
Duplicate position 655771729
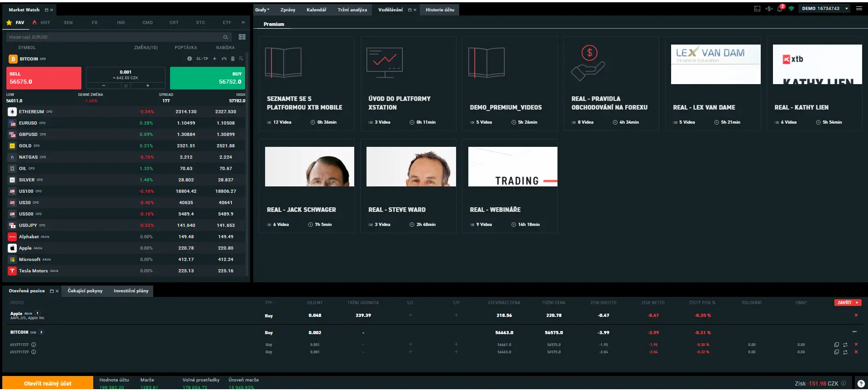837,352
